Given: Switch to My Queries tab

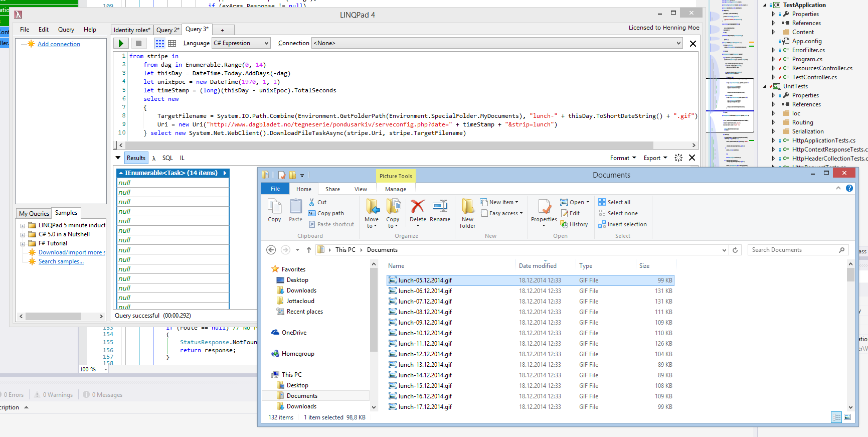Looking at the screenshot, I should tap(34, 214).
